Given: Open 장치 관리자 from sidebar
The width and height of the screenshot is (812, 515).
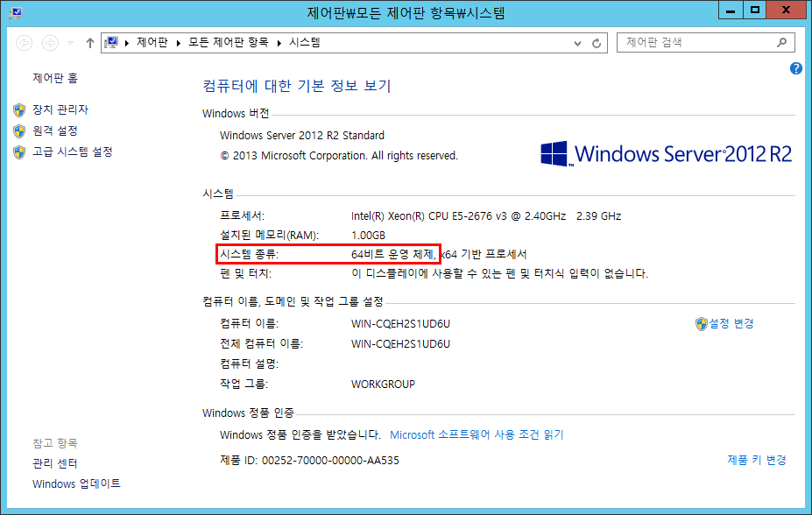Looking at the screenshot, I should [x=60, y=109].
